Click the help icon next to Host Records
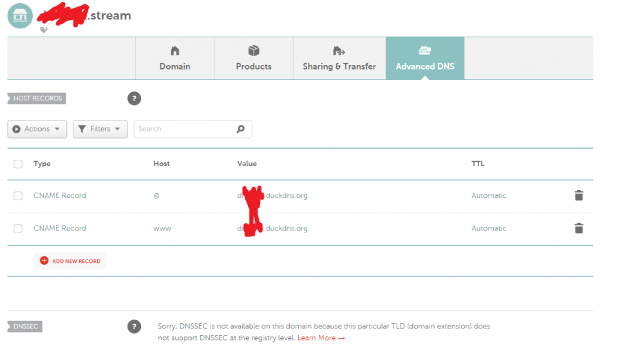Image resolution: width=644 pixels, height=344 pixels. click(135, 99)
